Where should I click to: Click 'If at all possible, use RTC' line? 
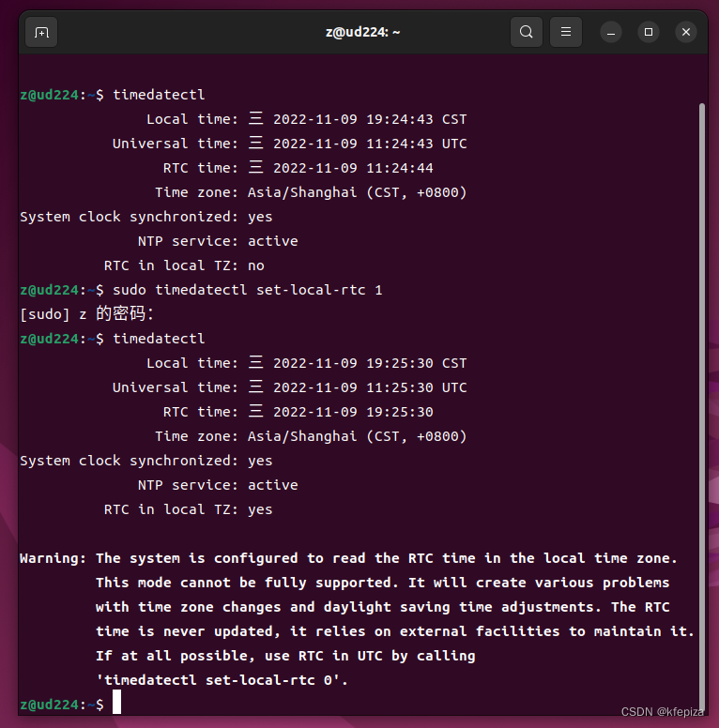point(285,656)
